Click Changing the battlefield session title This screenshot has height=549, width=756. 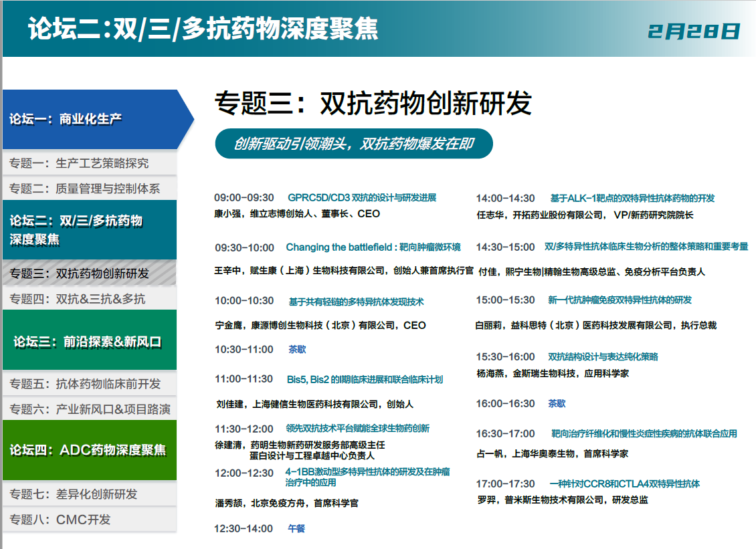pyautogui.click(x=373, y=247)
